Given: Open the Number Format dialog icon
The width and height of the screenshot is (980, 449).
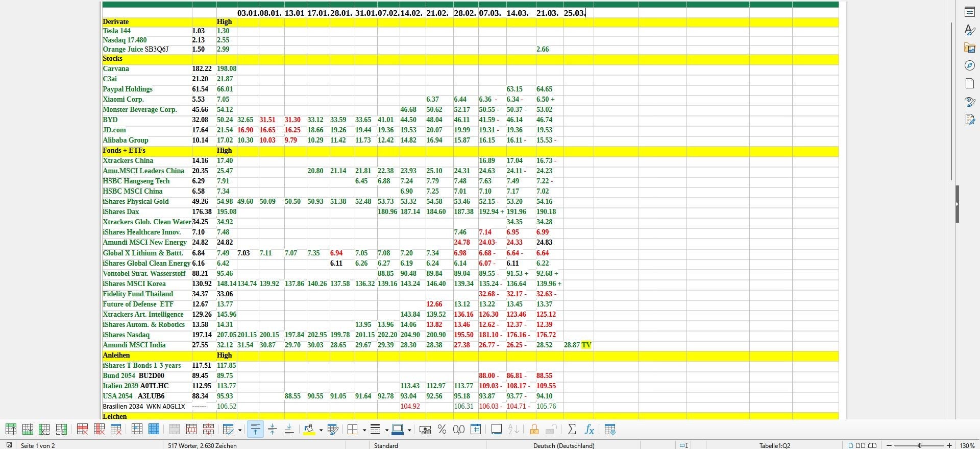Looking at the screenshot, I should (x=476, y=430).
